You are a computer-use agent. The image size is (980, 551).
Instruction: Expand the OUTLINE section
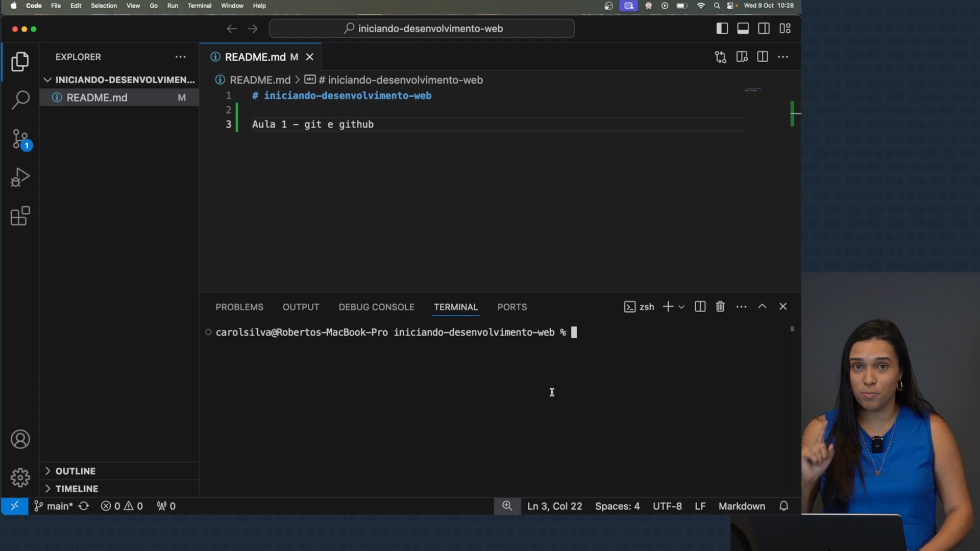pos(75,471)
